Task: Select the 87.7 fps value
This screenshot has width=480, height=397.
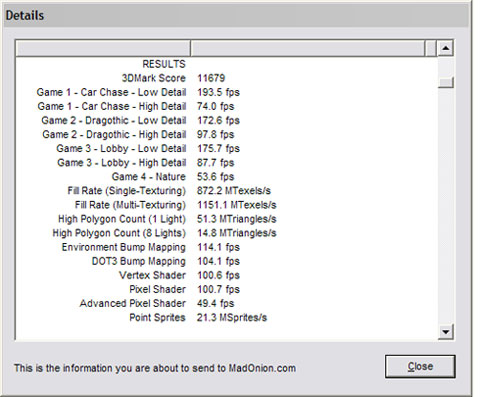Action: [x=215, y=163]
